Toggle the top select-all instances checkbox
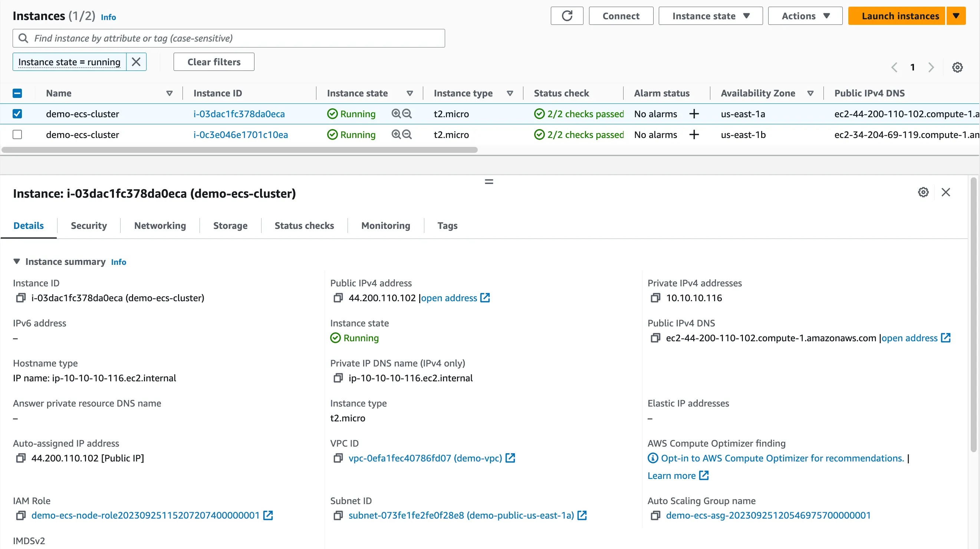The width and height of the screenshot is (980, 549). [x=17, y=93]
